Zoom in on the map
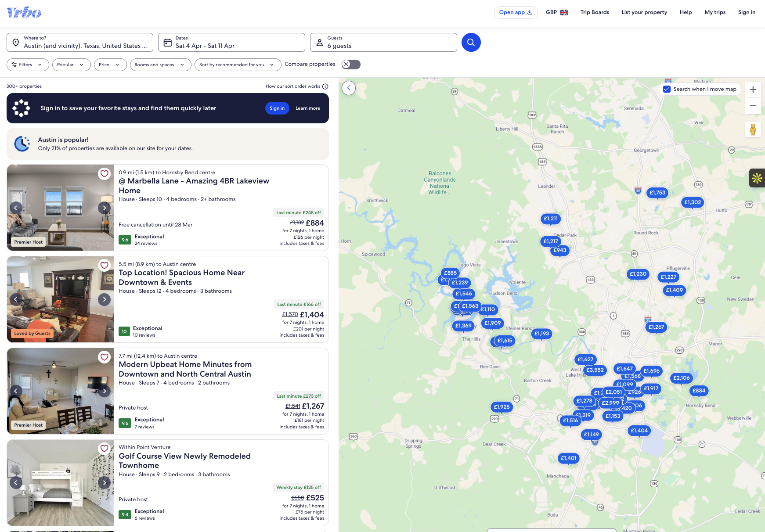This screenshot has height=532, width=765. [x=753, y=90]
